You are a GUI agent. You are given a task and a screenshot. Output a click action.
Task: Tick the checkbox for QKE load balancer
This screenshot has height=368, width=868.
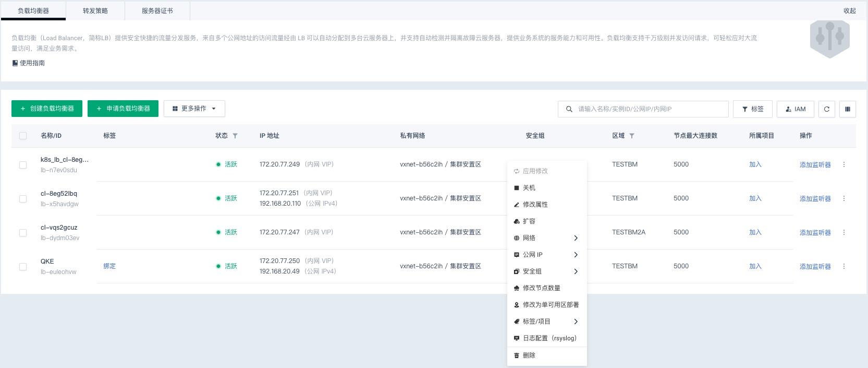coord(23,267)
